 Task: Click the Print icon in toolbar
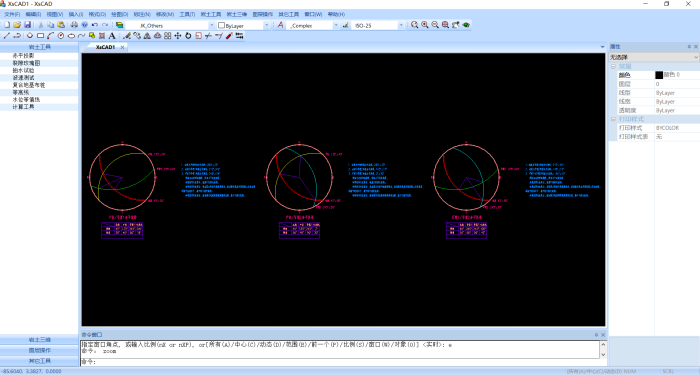tap(74, 25)
